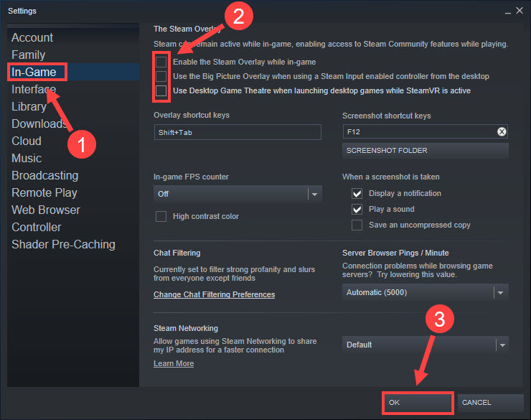Viewport: 531px width, 420px height.
Task: Toggle Big Picture Overlay checkbox
Action: [161, 77]
